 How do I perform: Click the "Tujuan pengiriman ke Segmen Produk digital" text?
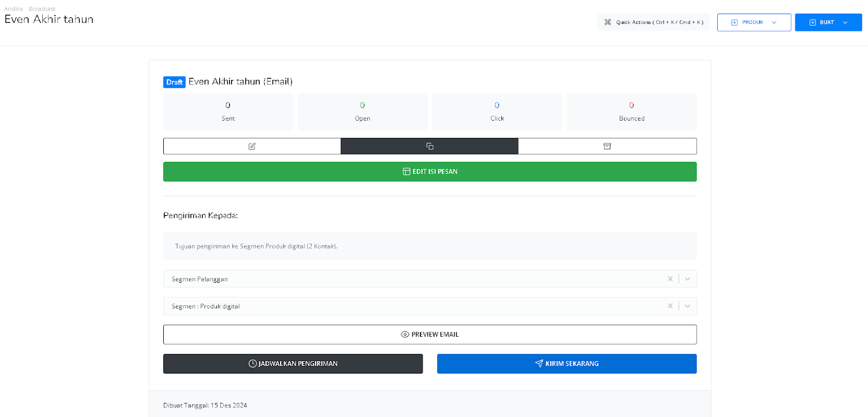pyautogui.click(x=256, y=247)
